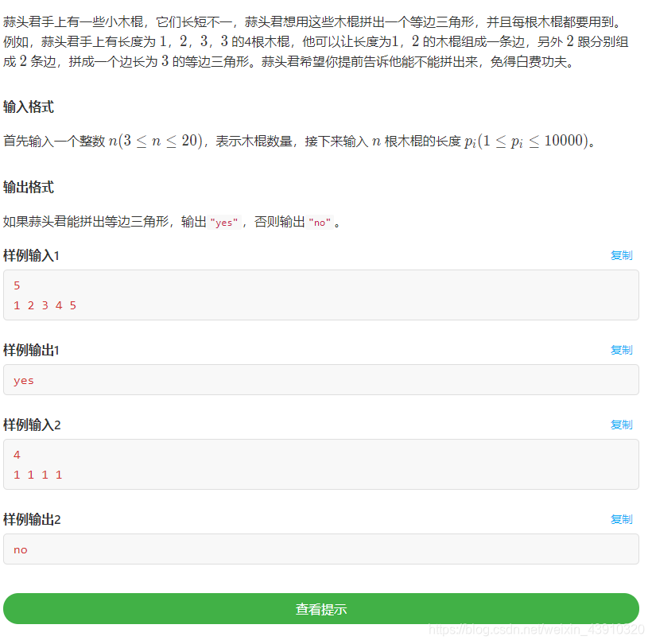Image resolution: width=652 pixels, height=644 pixels.
Task: Click the 复制 link for 样例输出1
Action: (x=621, y=350)
